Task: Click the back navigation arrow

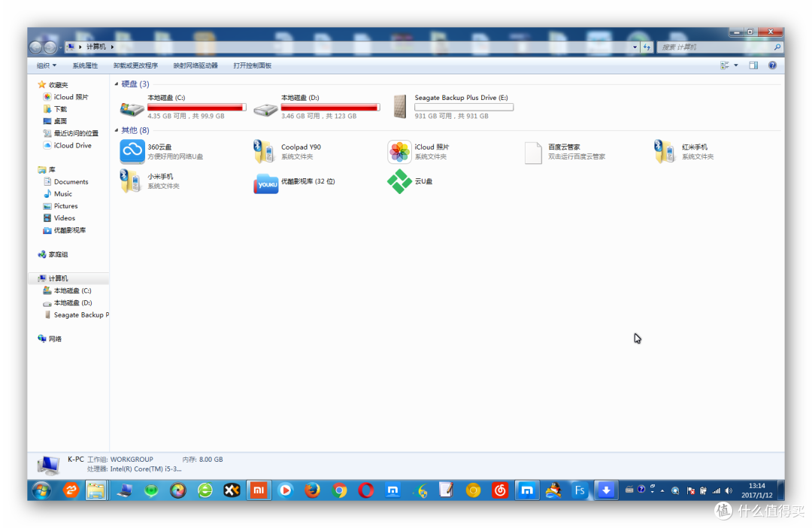Action: point(35,47)
